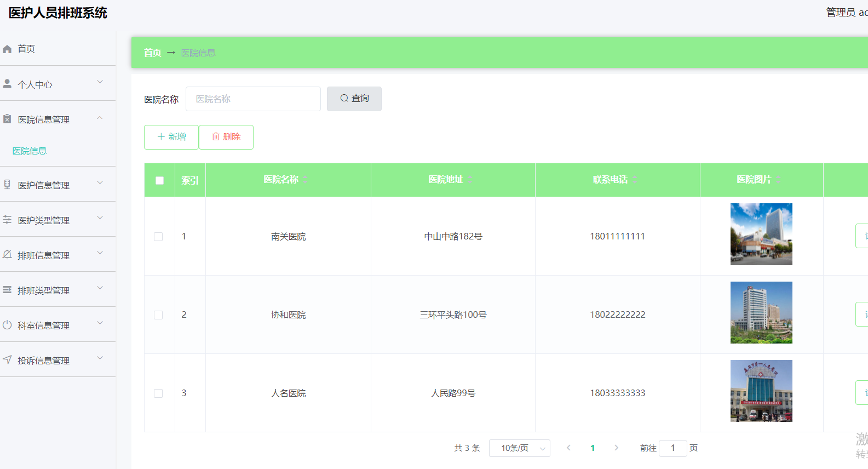This screenshot has width=868, height=469.
Task: Go to previous page arrow
Action: 568,448
